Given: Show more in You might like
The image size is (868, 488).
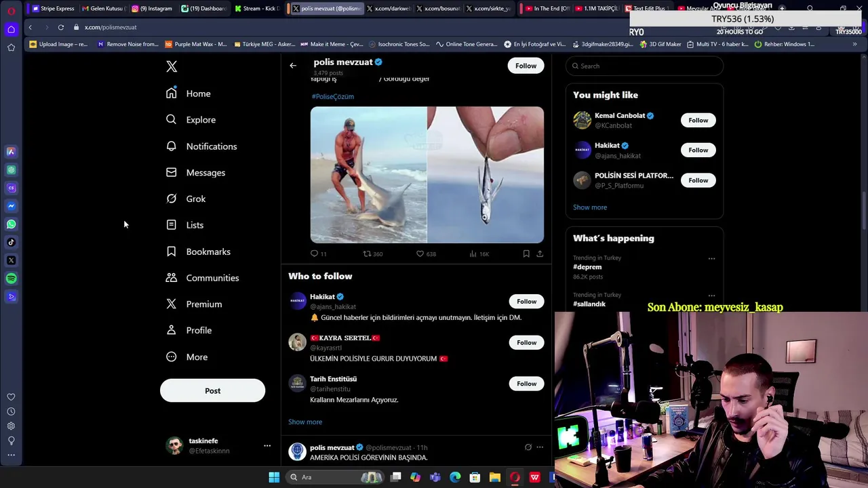Looking at the screenshot, I should [x=590, y=207].
